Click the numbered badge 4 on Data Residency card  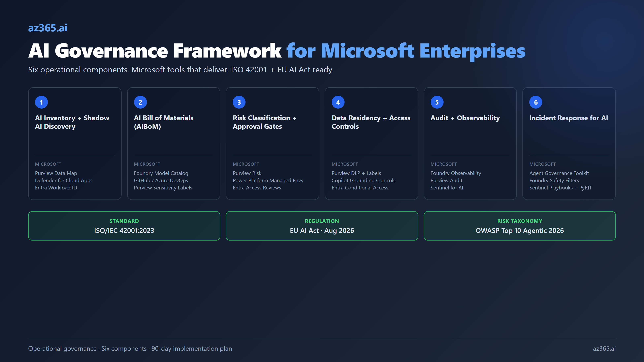click(338, 102)
